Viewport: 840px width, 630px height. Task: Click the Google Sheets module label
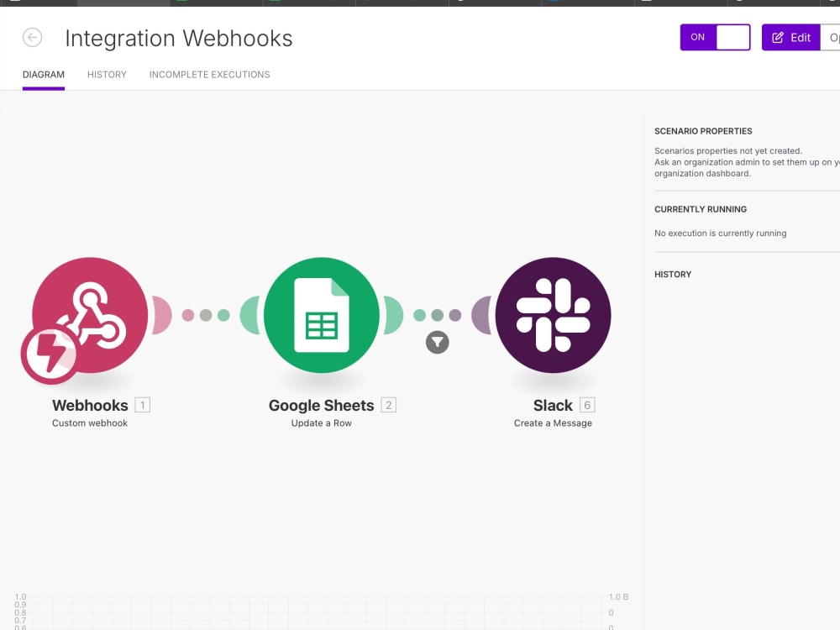(322, 406)
